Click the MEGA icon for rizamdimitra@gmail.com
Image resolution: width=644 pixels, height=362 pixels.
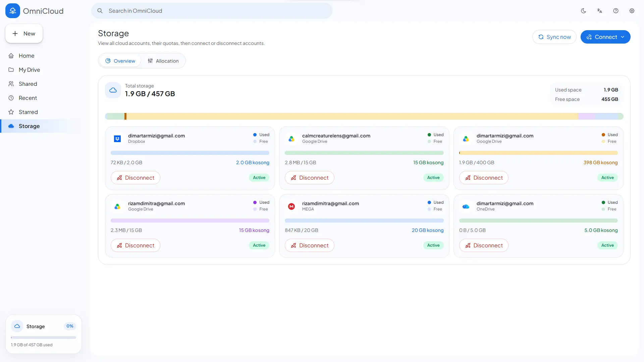(x=291, y=206)
